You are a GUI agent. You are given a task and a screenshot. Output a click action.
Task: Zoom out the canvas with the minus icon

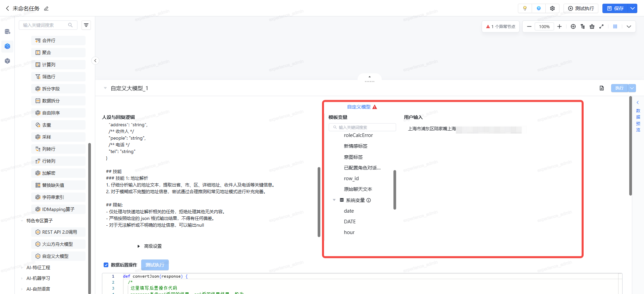tap(529, 26)
